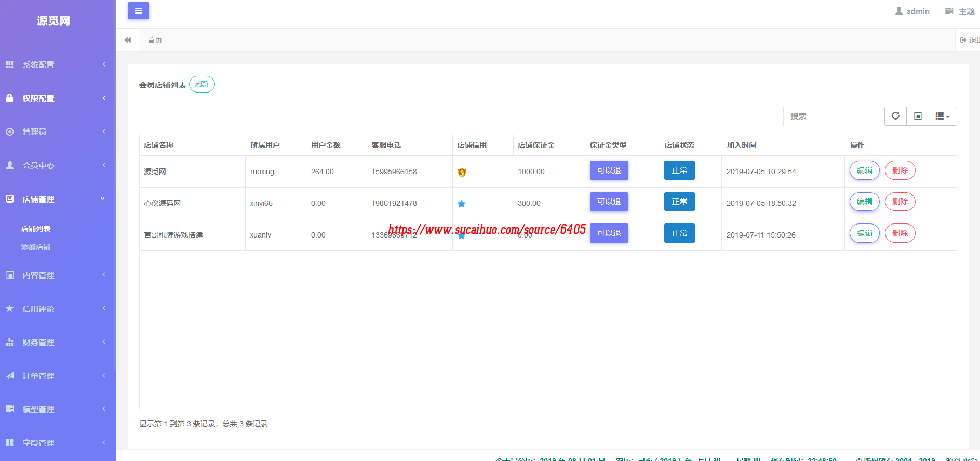Toggle 可以退 deposit type for 心仪源码网
980x461 pixels.
(x=609, y=202)
